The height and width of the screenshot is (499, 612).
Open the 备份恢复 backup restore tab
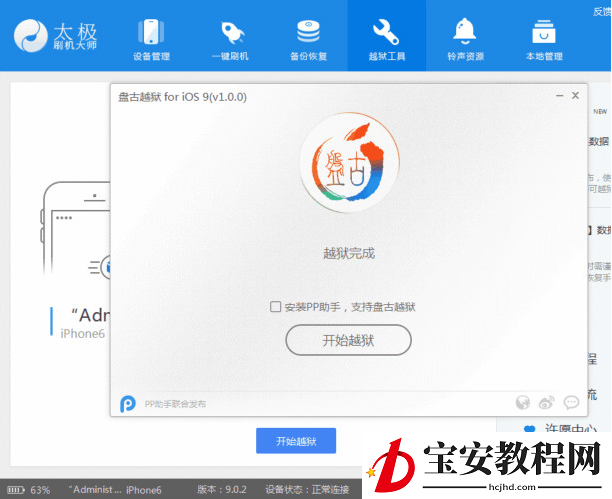(308, 40)
